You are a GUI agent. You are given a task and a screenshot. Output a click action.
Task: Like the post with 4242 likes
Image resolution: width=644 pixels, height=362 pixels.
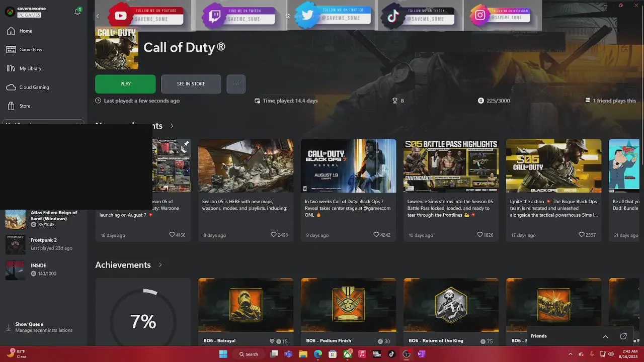point(377,235)
